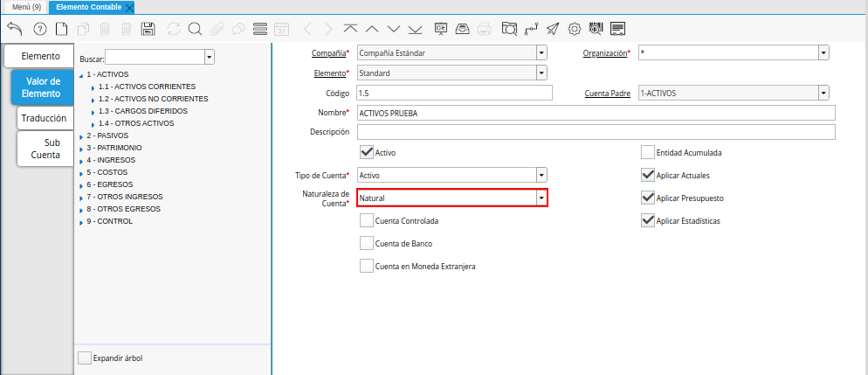Close the Elemento Contable tab
Image resolution: width=868 pixels, height=375 pixels.
[x=129, y=8]
